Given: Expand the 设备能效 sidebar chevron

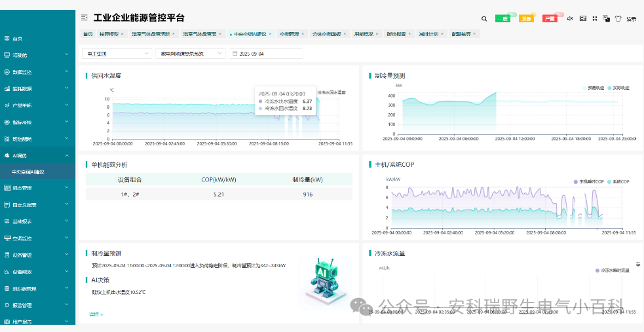Looking at the screenshot, I should click(67, 271).
